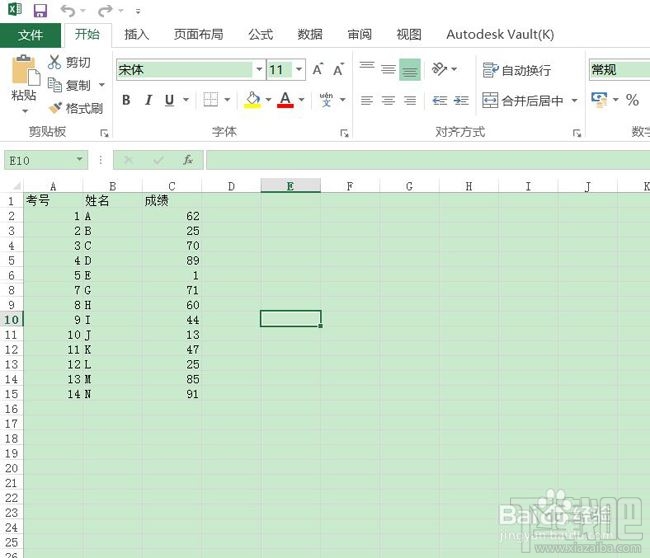The height and width of the screenshot is (558, 650).
Task: Click the 粘贴 (Paste) clipboard icon
Action: [x=25, y=70]
